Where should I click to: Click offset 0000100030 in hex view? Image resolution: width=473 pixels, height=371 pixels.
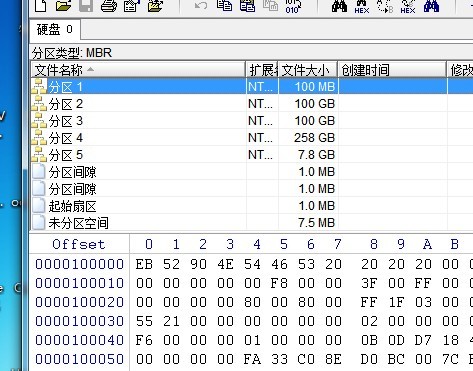[79, 321]
